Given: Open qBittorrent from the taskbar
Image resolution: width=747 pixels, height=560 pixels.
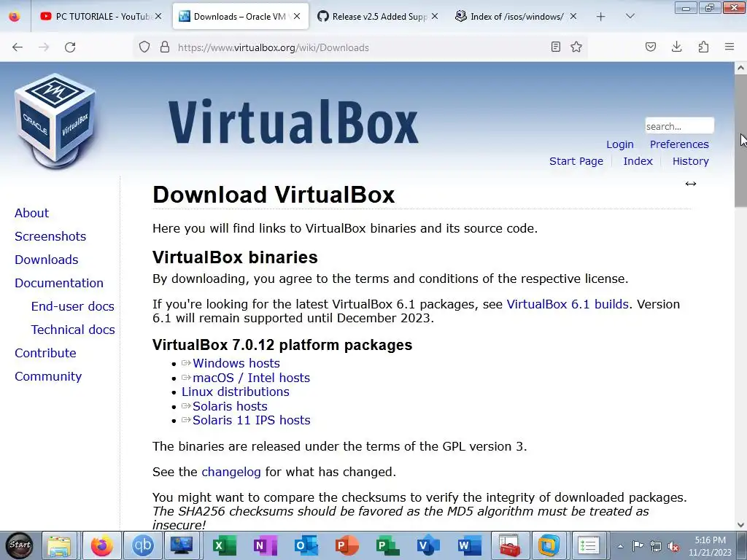Looking at the screenshot, I should point(142,545).
